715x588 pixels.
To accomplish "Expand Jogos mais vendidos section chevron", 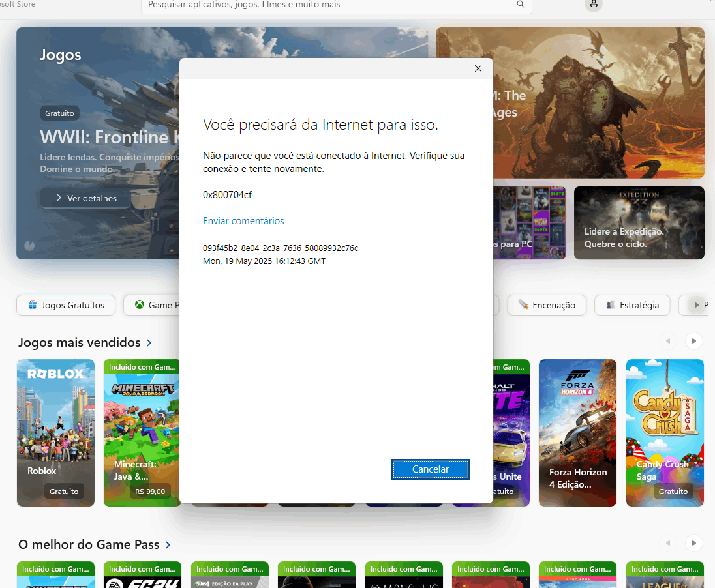I will pos(149,343).
